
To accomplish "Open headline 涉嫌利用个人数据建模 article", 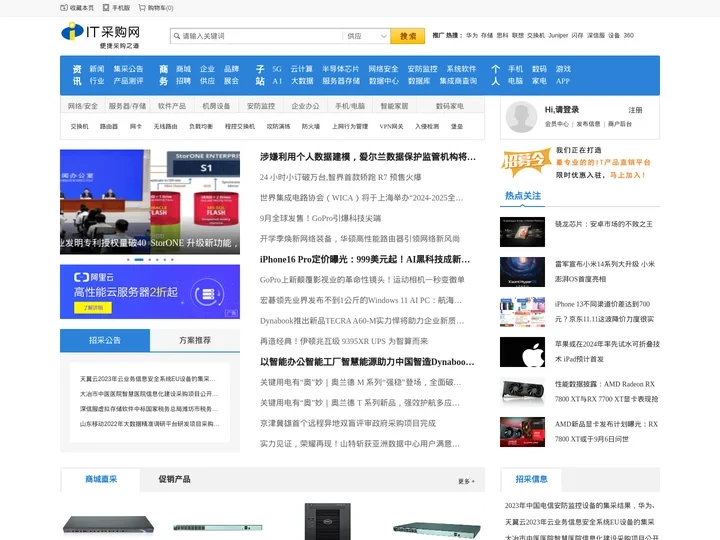I will [368, 157].
